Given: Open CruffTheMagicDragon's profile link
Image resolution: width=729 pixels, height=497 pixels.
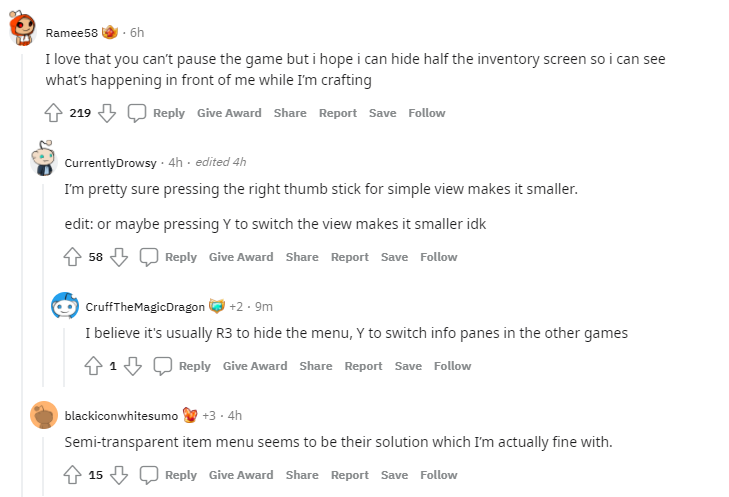Looking at the screenshot, I should pos(145,306).
